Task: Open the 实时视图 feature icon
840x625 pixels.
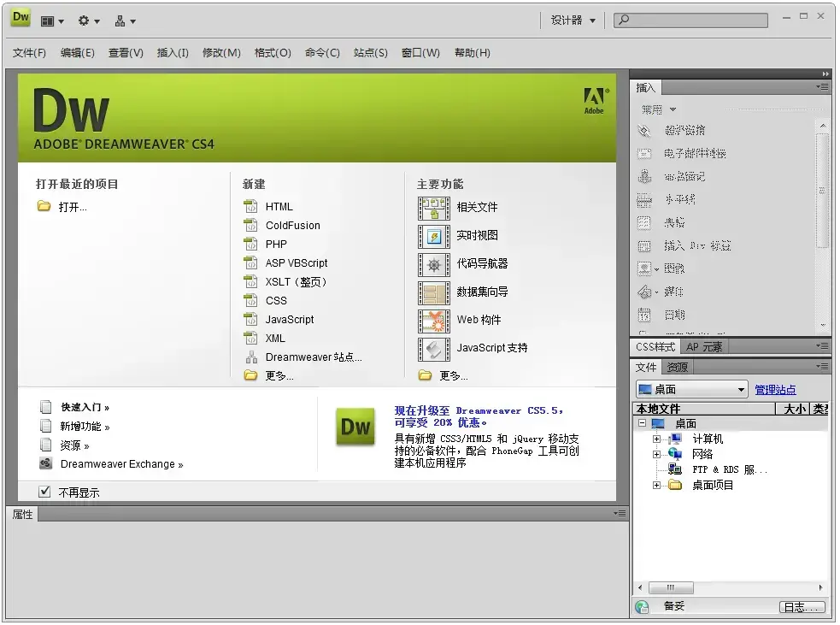Action: (x=434, y=236)
